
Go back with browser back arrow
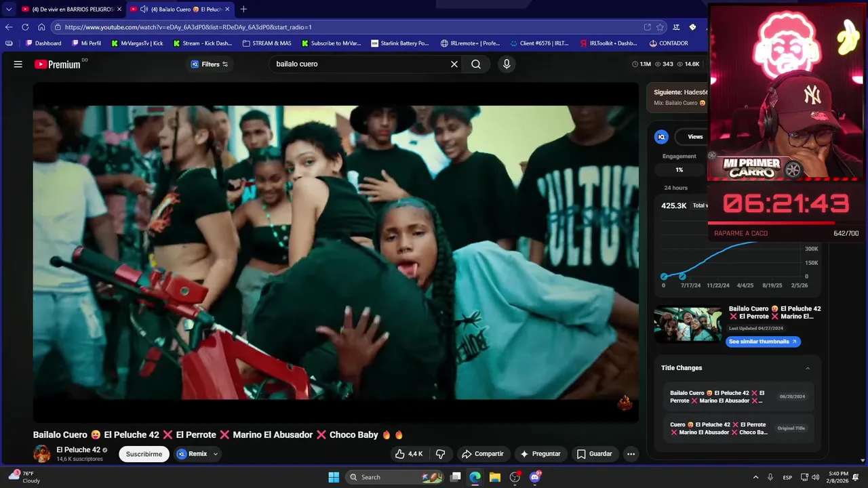click(9, 27)
